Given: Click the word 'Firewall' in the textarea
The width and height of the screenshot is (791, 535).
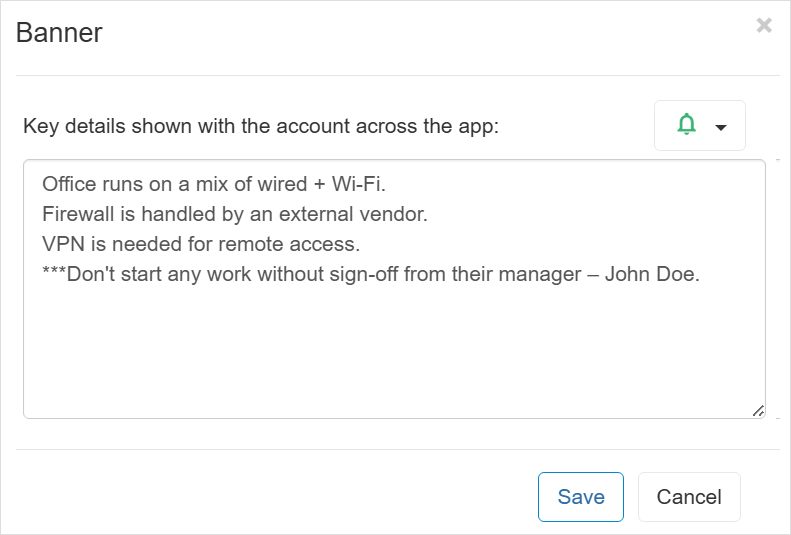Looking at the screenshot, I should point(78,214).
